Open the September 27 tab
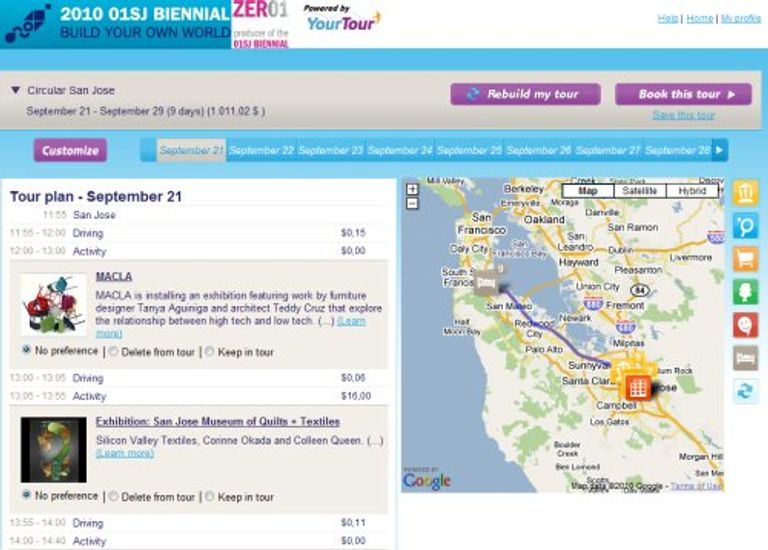The image size is (768, 550). pyautogui.click(x=608, y=150)
